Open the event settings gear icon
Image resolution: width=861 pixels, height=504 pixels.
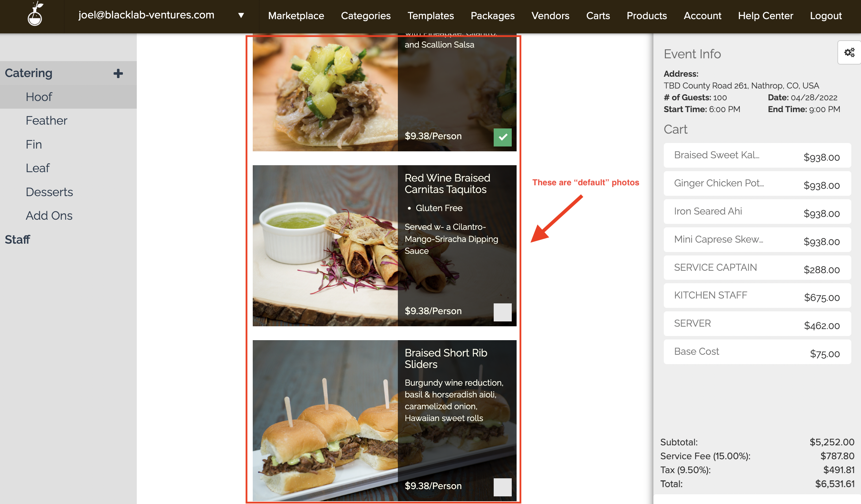pyautogui.click(x=849, y=52)
